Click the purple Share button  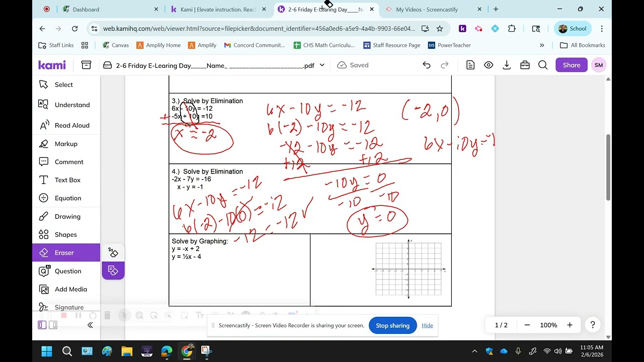click(x=572, y=65)
